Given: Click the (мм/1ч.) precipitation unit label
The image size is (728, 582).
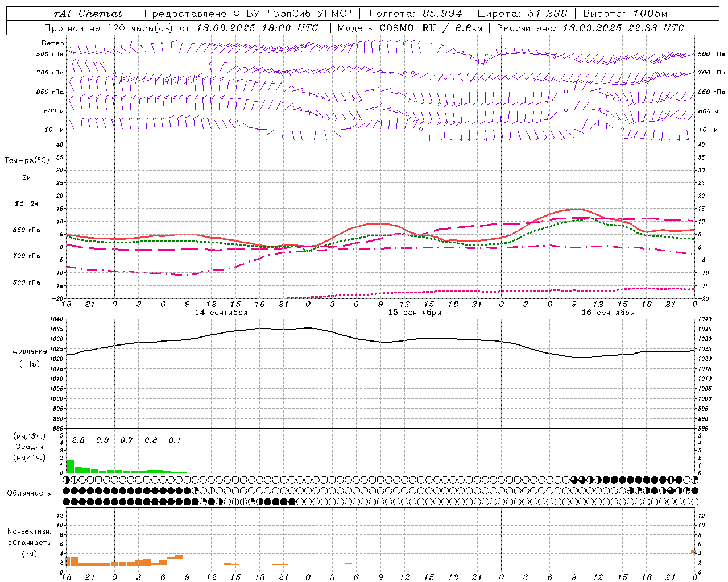Looking at the screenshot, I should pos(29,458).
